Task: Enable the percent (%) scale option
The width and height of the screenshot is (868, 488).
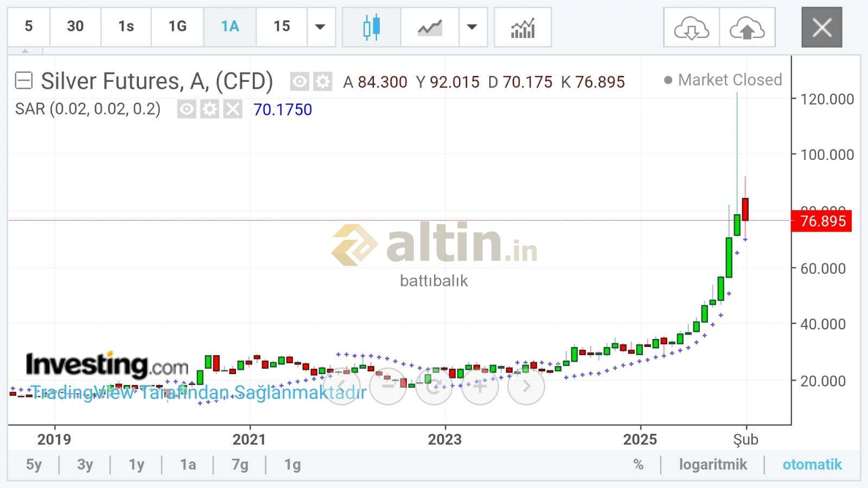Action: pos(638,465)
